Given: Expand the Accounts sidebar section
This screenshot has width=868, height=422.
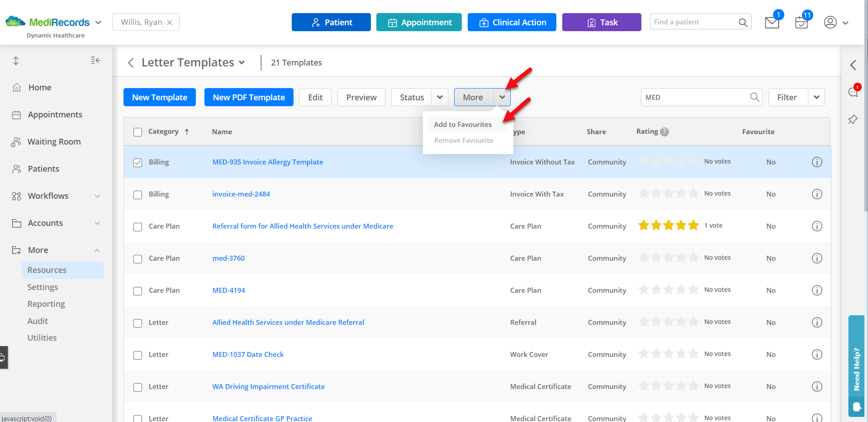Looking at the screenshot, I should pos(97,223).
